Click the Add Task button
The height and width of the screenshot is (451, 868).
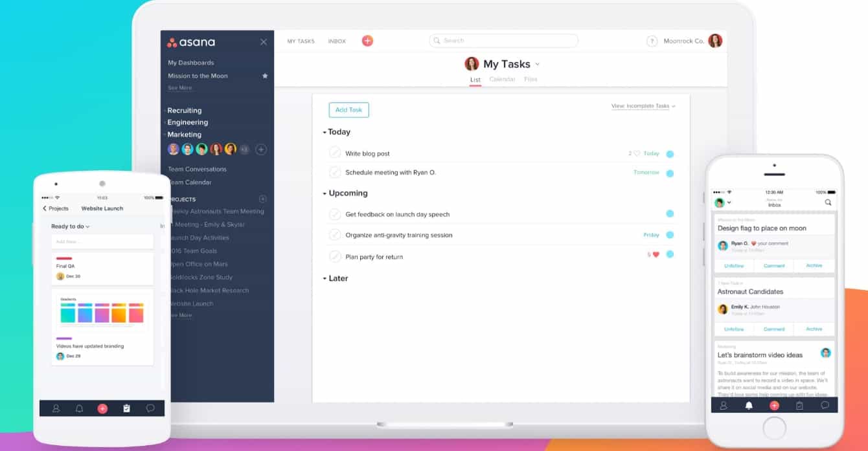(x=348, y=110)
